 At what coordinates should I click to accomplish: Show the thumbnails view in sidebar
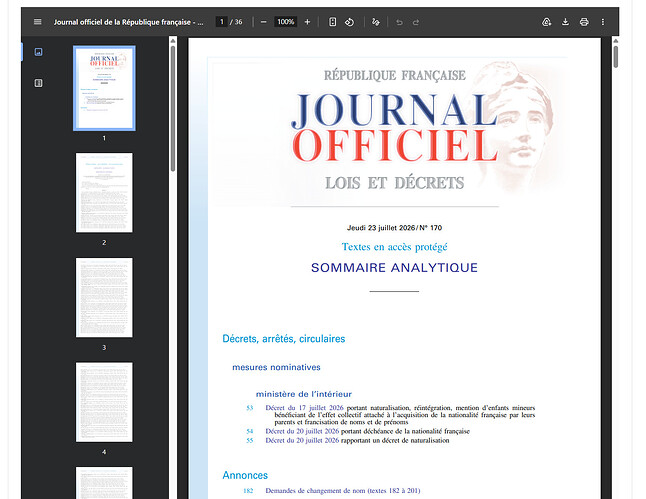tap(38, 52)
